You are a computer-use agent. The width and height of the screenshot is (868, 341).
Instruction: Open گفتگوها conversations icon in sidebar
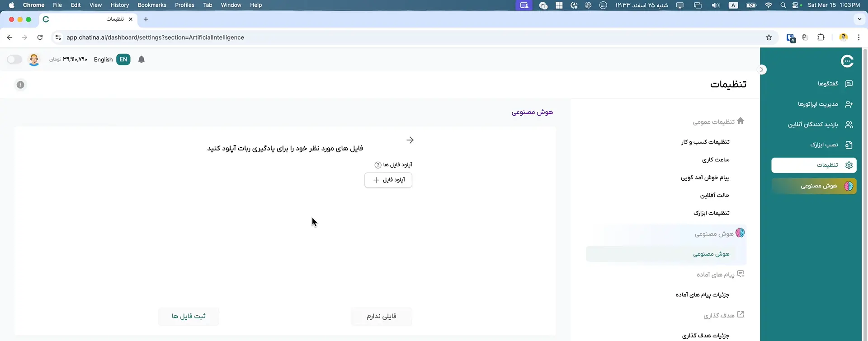(849, 84)
